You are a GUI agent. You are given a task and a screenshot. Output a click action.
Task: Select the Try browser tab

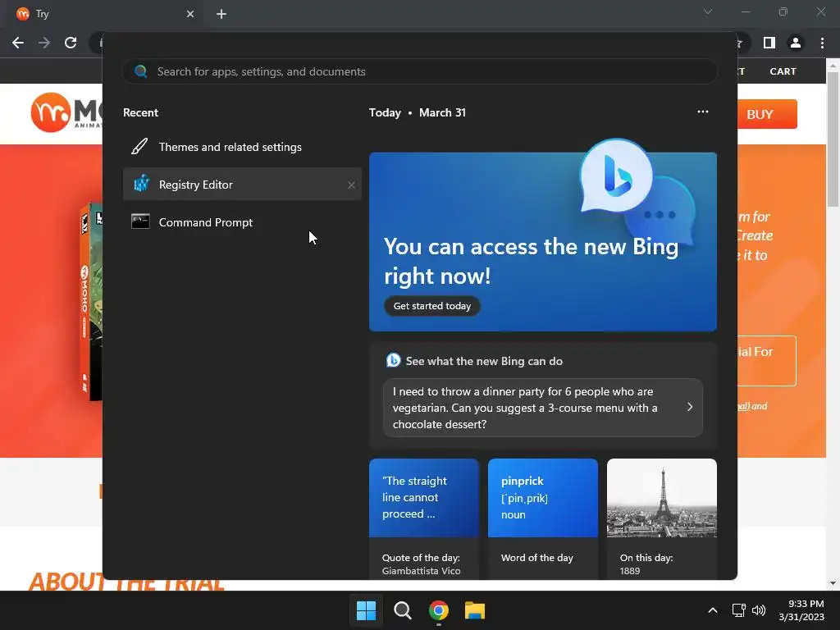click(x=106, y=14)
